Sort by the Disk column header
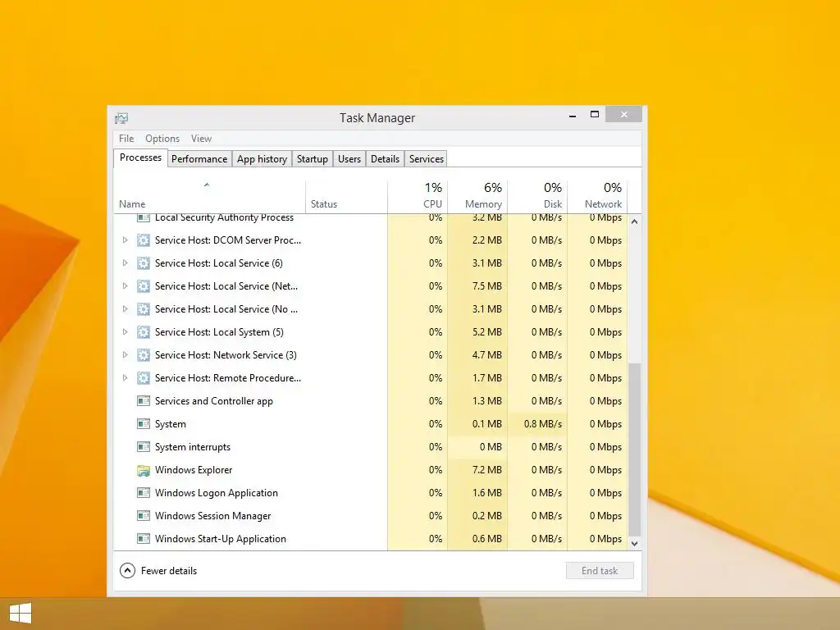840x630 pixels. [x=538, y=197]
